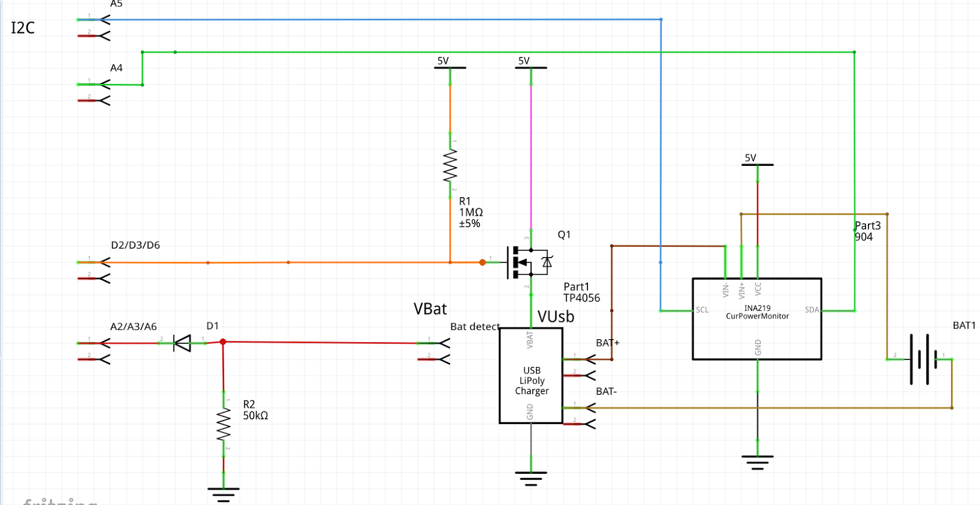980x505 pixels.
Task: Click the A4 label
Action: point(116,68)
